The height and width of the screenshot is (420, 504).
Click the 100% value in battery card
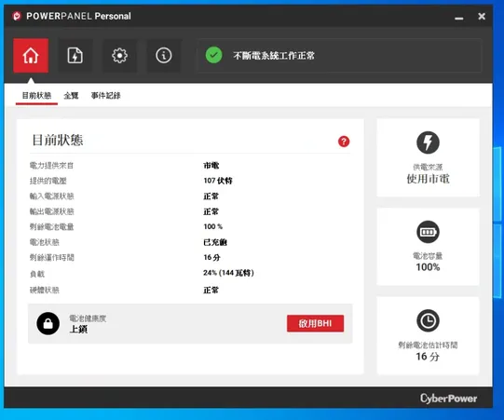coord(428,267)
